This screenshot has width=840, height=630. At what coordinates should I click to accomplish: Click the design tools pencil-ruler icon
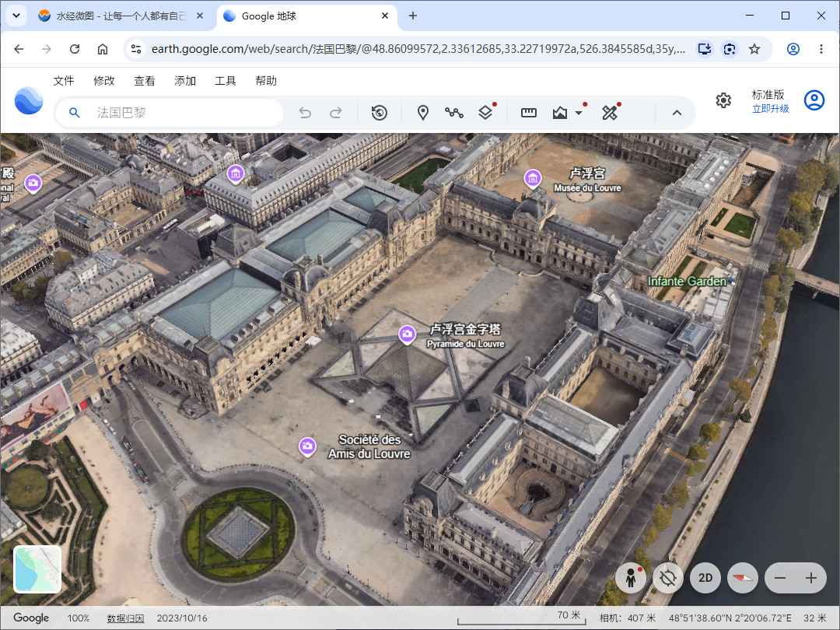(x=610, y=113)
